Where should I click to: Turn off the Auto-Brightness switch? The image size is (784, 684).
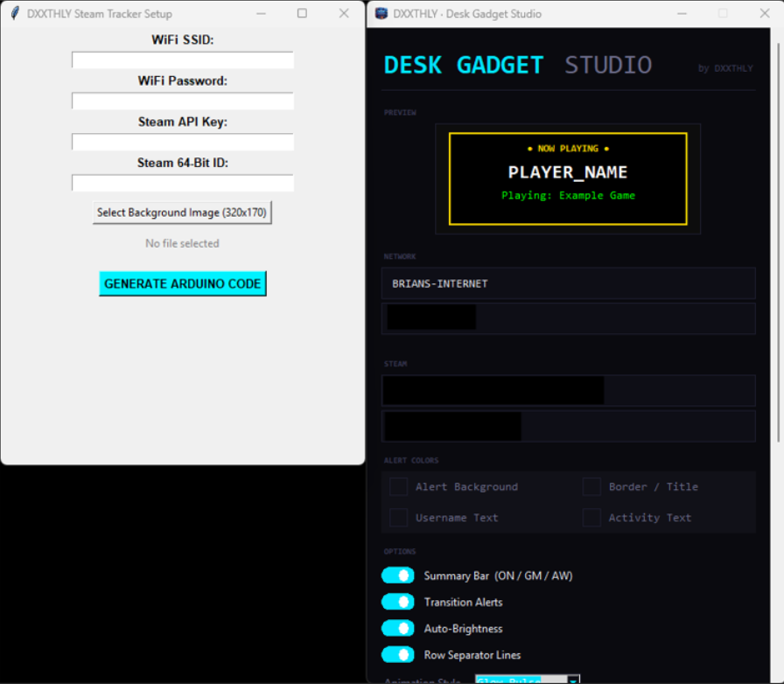click(x=398, y=629)
